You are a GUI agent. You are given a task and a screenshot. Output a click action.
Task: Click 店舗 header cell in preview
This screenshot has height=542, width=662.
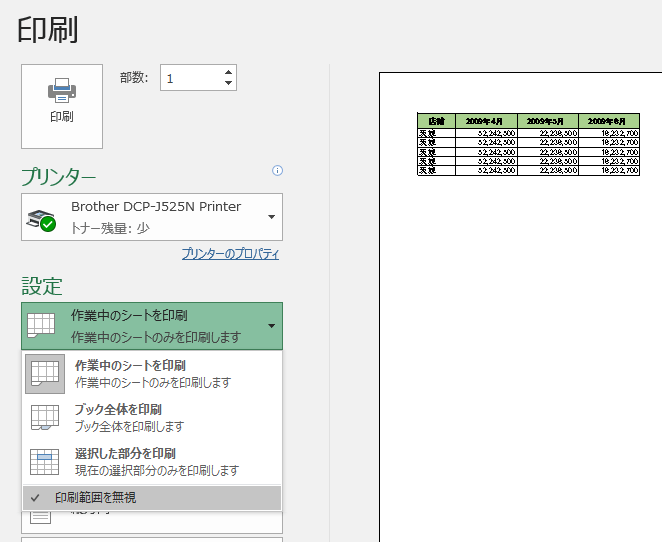437,121
